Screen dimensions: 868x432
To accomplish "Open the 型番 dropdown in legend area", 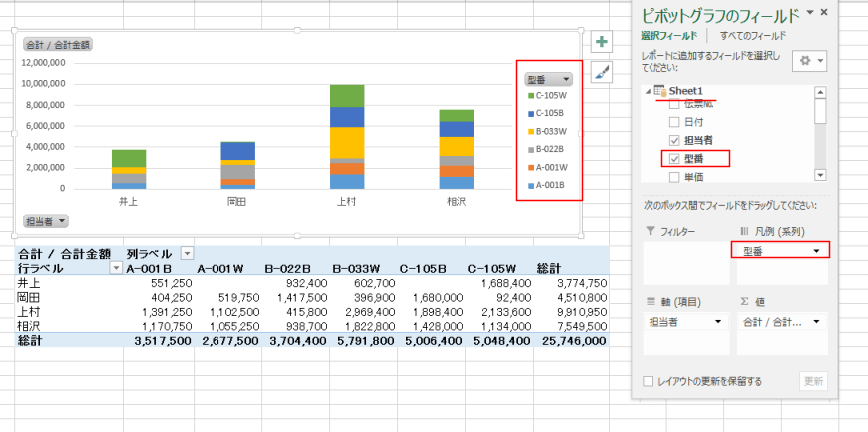I will 818,252.
